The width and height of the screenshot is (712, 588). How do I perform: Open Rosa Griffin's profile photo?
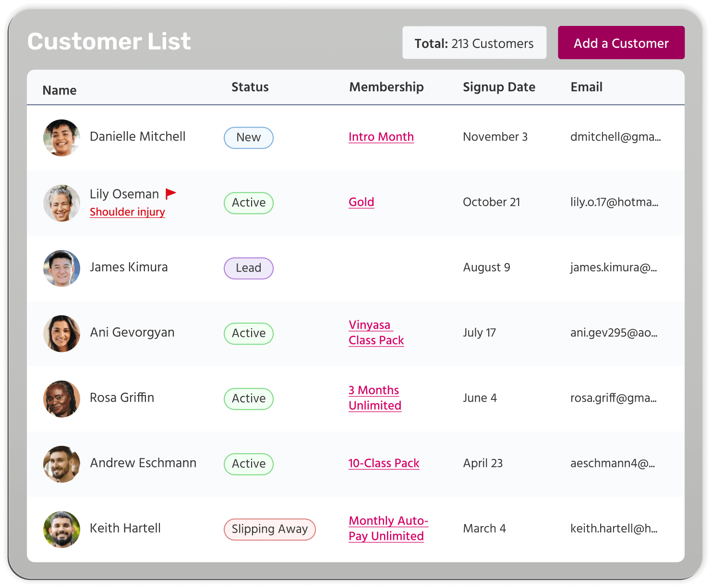coord(61,399)
